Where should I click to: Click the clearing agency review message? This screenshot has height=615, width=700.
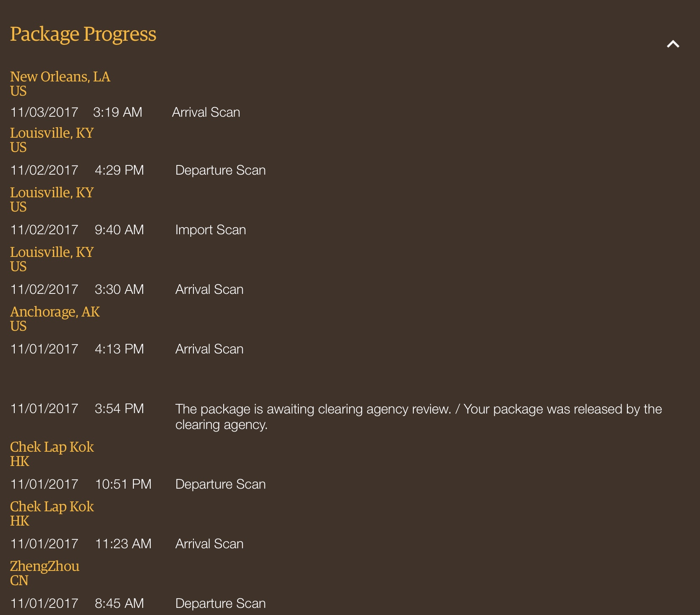(418, 417)
